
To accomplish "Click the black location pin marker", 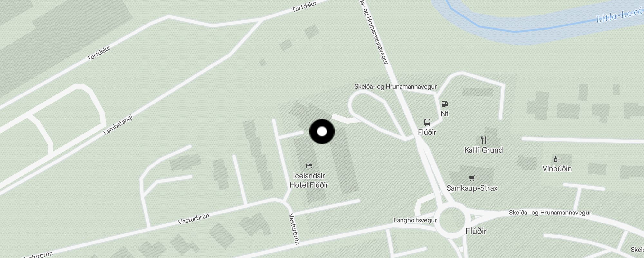I will (x=322, y=132).
